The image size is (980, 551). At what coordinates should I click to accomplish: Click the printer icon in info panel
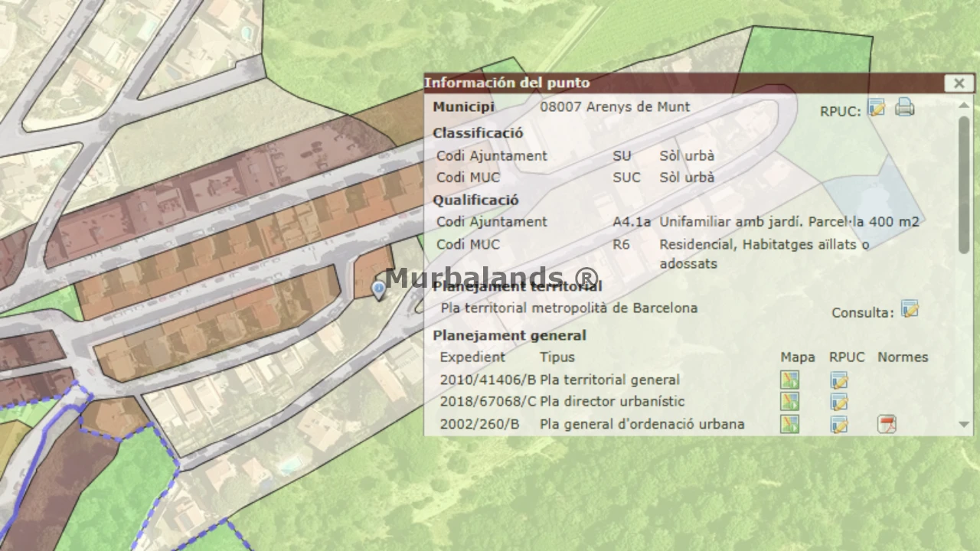pyautogui.click(x=905, y=107)
